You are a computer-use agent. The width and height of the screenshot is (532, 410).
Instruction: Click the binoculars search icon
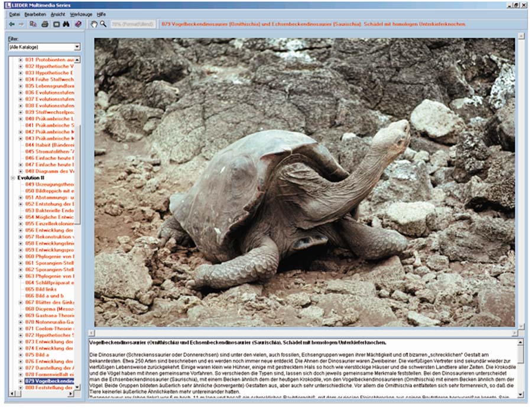click(66, 24)
